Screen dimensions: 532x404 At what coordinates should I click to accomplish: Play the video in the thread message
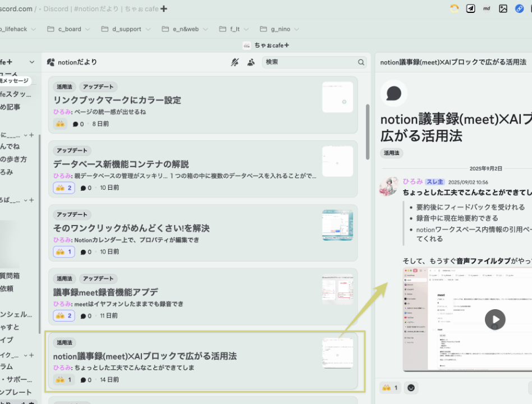pos(495,319)
